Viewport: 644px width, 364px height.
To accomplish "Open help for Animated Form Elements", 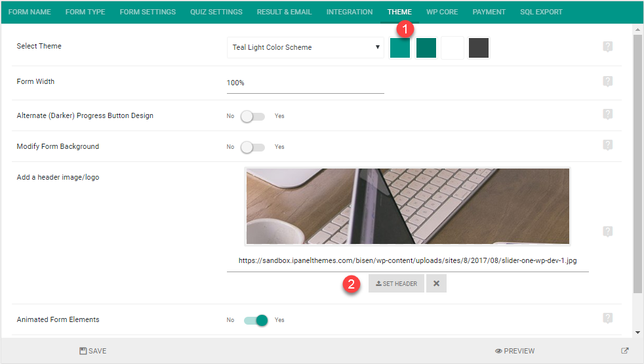I will [607, 318].
